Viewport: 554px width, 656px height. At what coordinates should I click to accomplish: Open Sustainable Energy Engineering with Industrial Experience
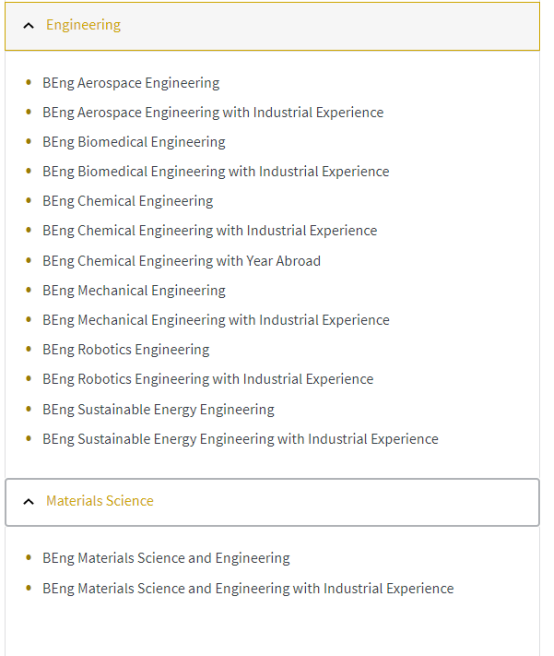[241, 439]
